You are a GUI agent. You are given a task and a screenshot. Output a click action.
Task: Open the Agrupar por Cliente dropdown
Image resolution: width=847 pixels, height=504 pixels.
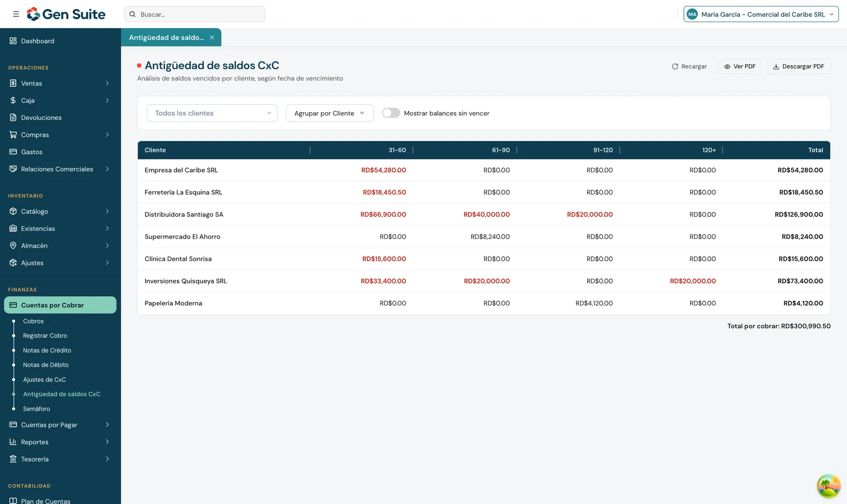(330, 113)
